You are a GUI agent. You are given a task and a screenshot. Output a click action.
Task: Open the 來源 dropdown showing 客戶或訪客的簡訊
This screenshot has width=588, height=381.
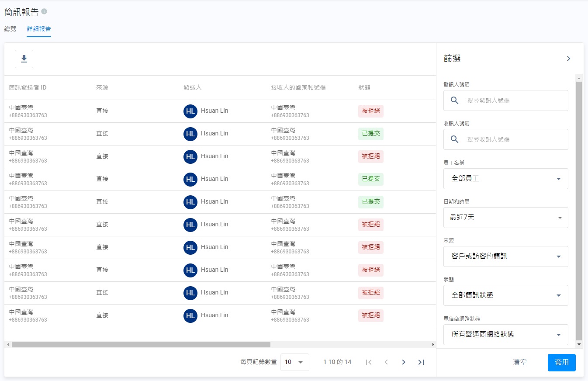click(x=505, y=256)
